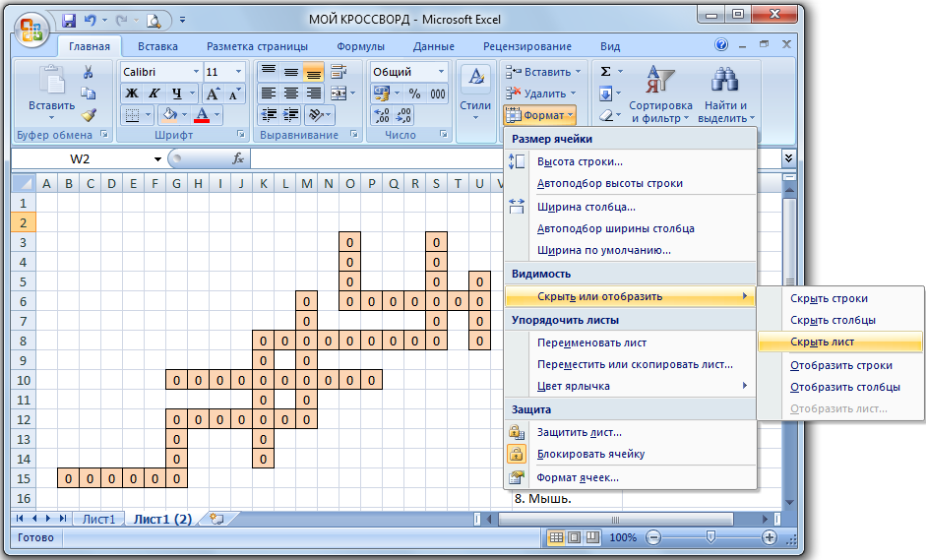Increase the cell indent
The image size is (926, 560).
point(291,114)
